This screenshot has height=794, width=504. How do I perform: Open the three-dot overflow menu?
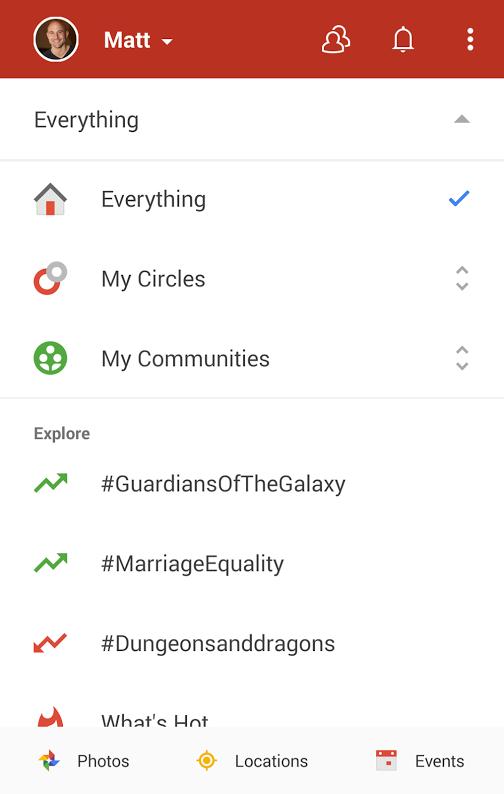[x=471, y=39]
